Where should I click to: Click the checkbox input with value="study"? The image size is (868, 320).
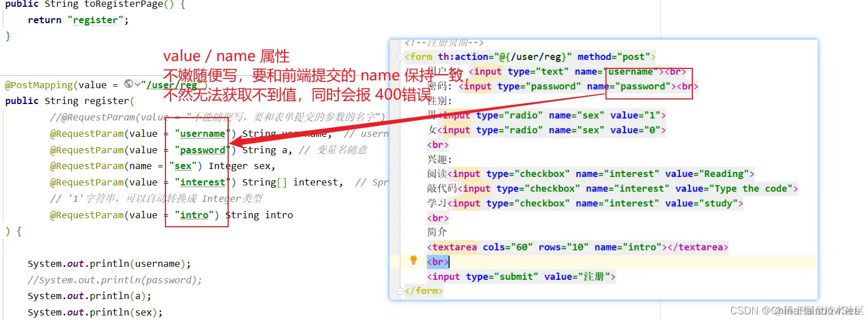click(595, 204)
